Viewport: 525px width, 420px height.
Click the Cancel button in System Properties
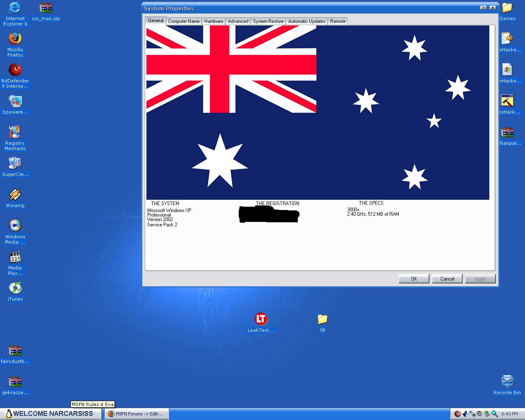447,279
